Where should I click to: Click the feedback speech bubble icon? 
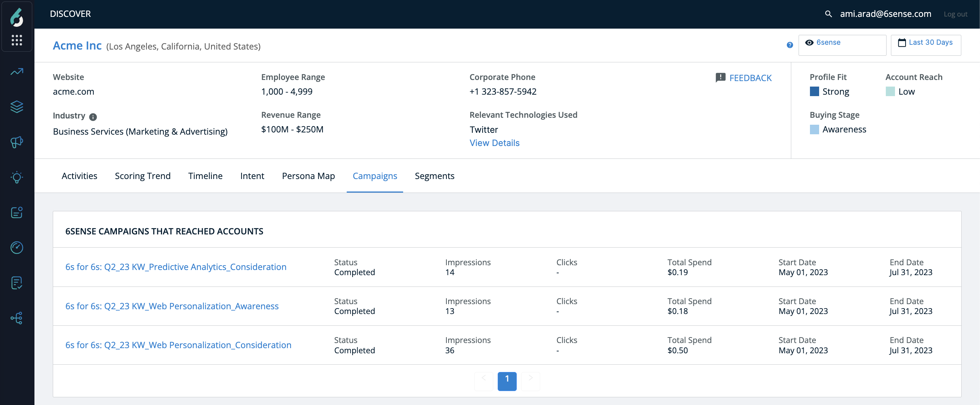[x=721, y=78]
